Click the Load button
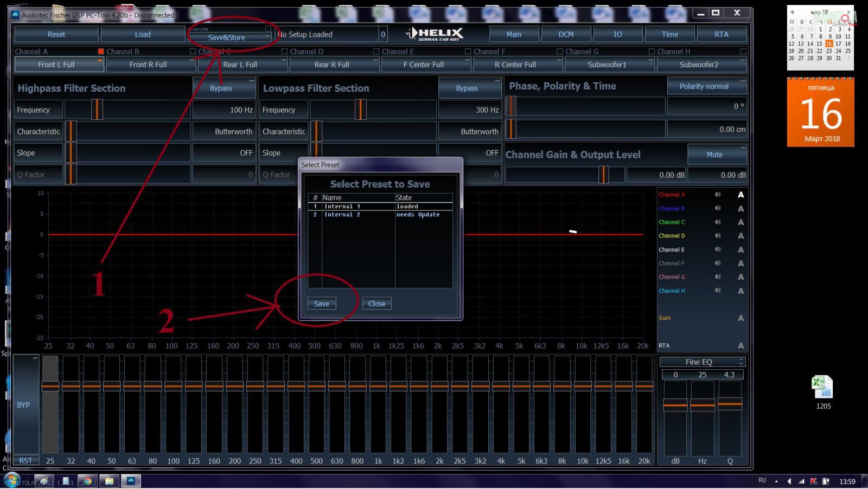The image size is (868, 489). [x=143, y=34]
